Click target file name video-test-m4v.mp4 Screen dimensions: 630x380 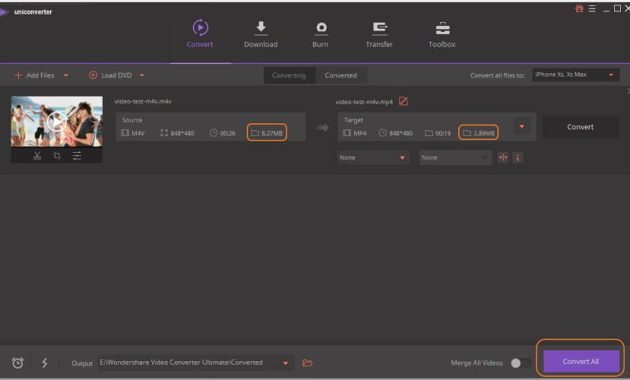point(364,102)
